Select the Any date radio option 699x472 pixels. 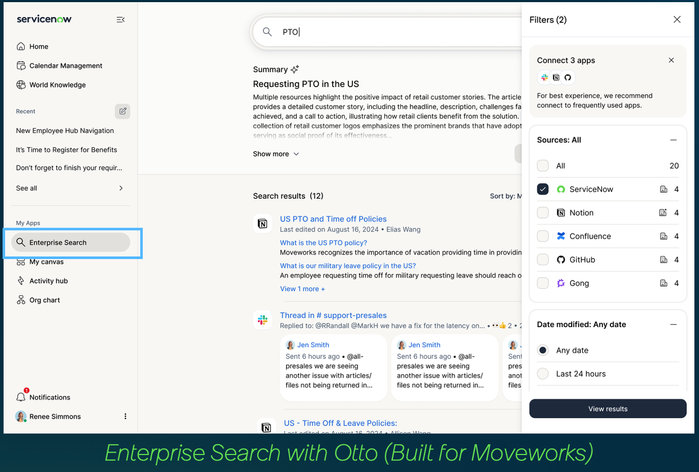coord(543,350)
